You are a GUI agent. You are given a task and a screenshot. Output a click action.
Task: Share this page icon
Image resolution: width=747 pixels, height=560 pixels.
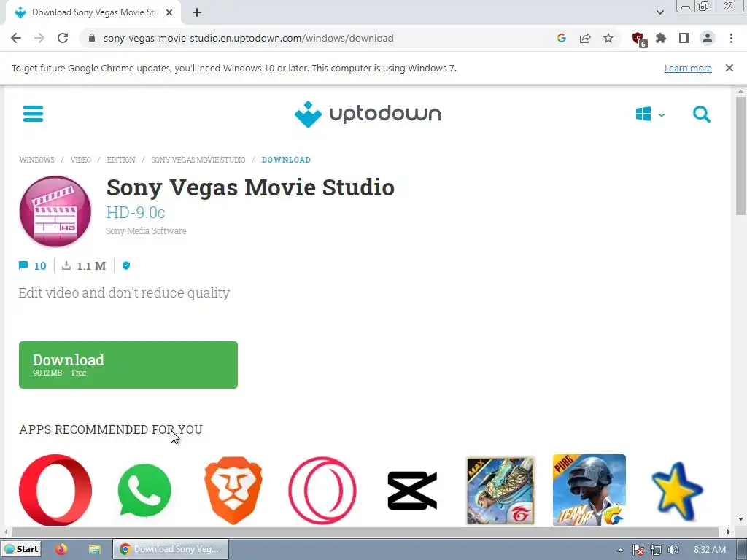pos(585,38)
